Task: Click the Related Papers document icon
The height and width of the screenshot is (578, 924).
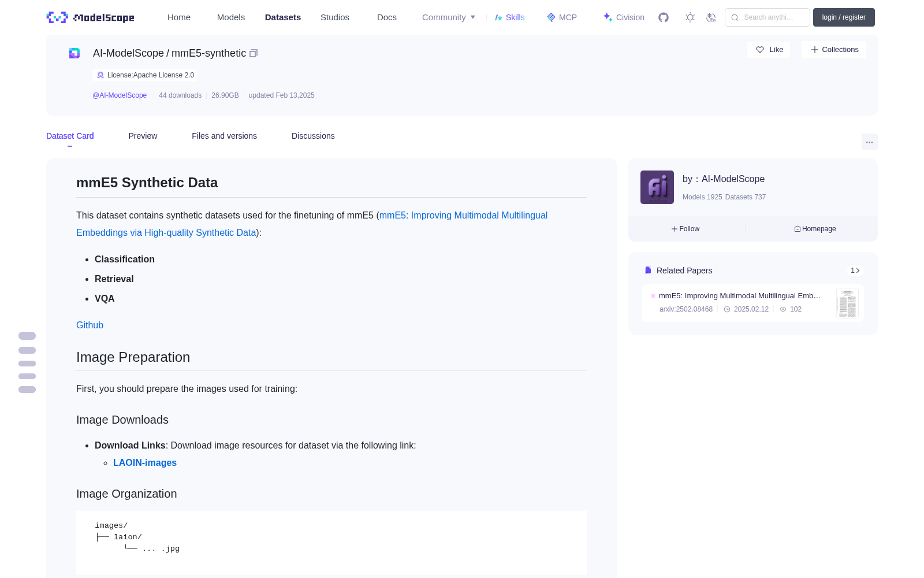Action: pos(648,271)
